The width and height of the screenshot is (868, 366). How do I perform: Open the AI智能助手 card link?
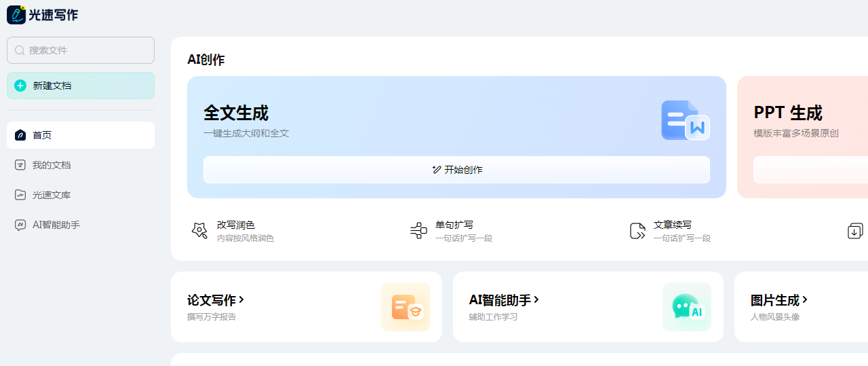point(500,300)
